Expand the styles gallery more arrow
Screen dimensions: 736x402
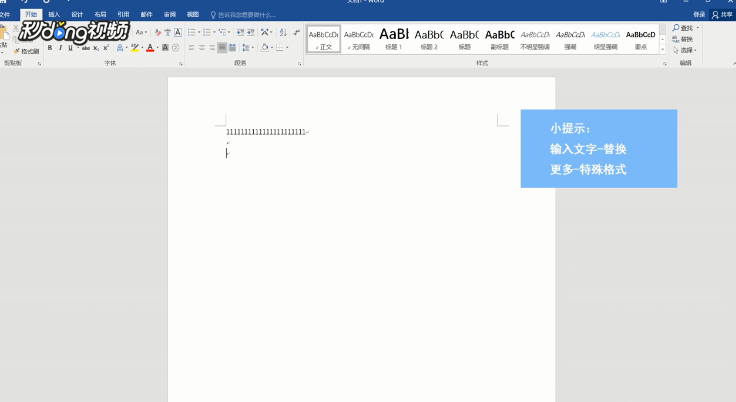click(662, 49)
